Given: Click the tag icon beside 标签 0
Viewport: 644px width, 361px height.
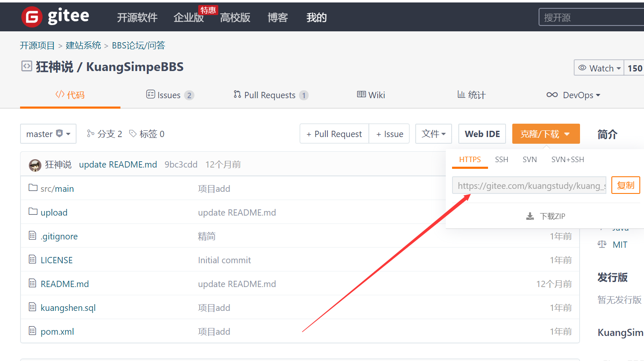Looking at the screenshot, I should point(133,133).
